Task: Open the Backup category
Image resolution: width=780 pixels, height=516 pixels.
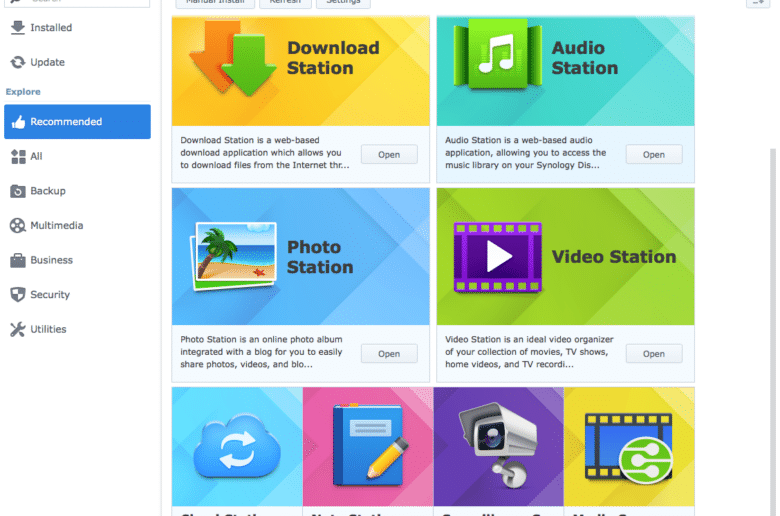Action: pyautogui.click(x=77, y=191)
